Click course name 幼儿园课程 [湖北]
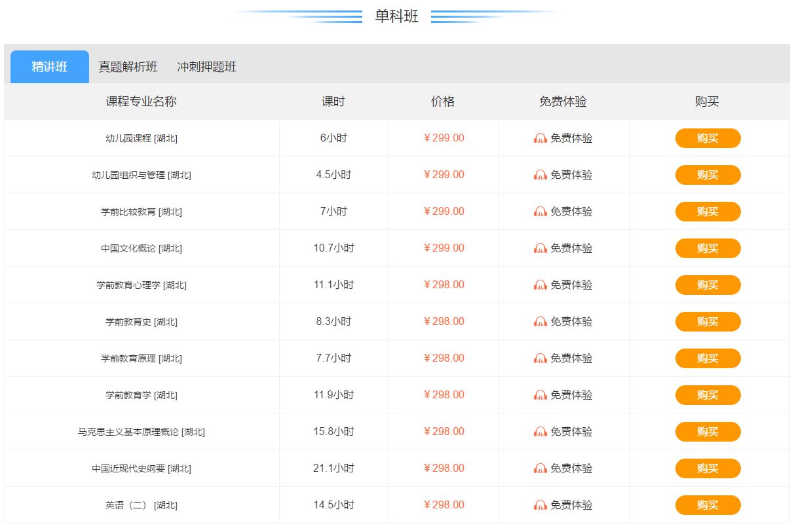Screen dimensions: 794x532 [142, 138]
